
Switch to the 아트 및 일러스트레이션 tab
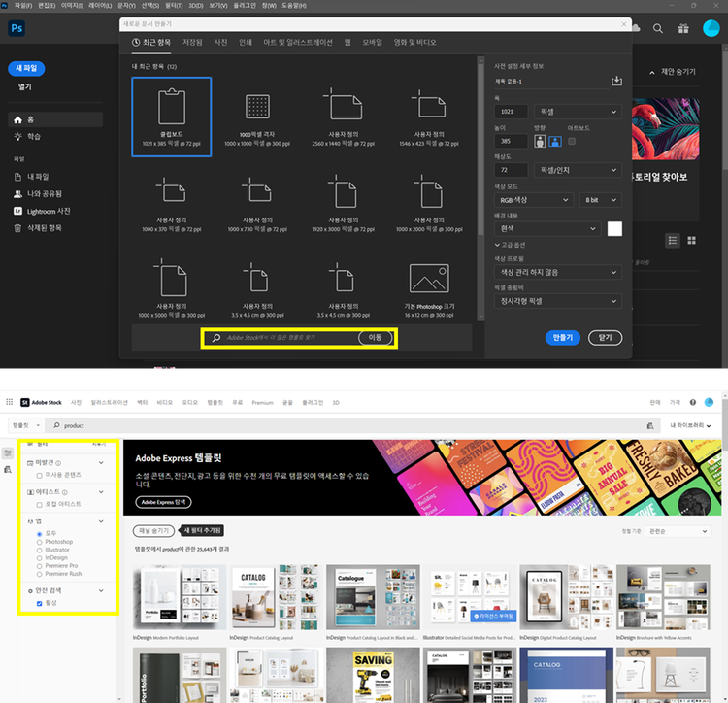298,43
